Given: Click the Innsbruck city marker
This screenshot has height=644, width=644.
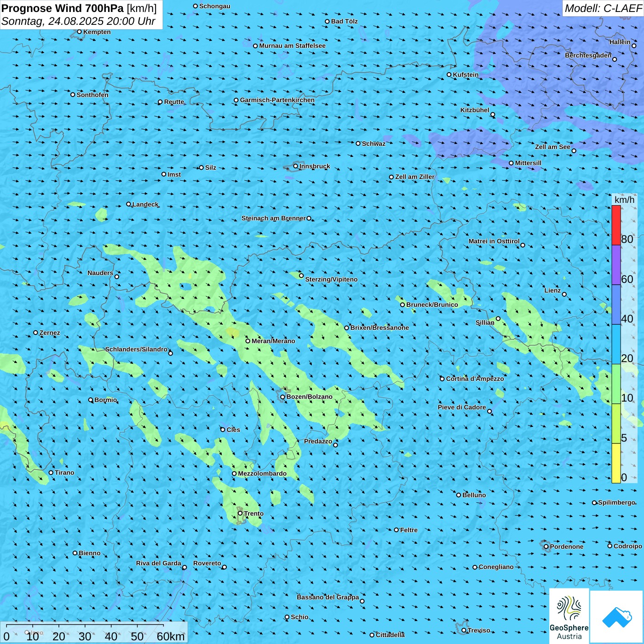Looking at the screenshot, I should [x=296, y=166].
